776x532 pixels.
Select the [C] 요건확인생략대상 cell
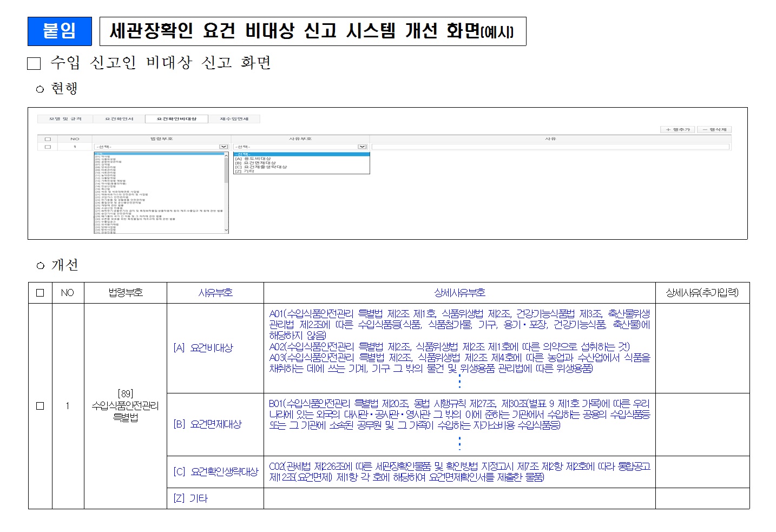coord(215,472)
